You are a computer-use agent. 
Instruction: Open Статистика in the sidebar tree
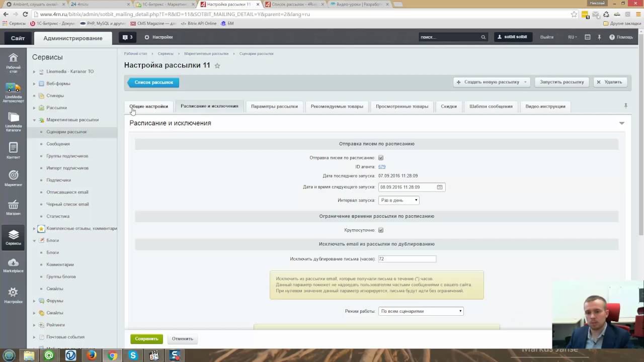58,216
